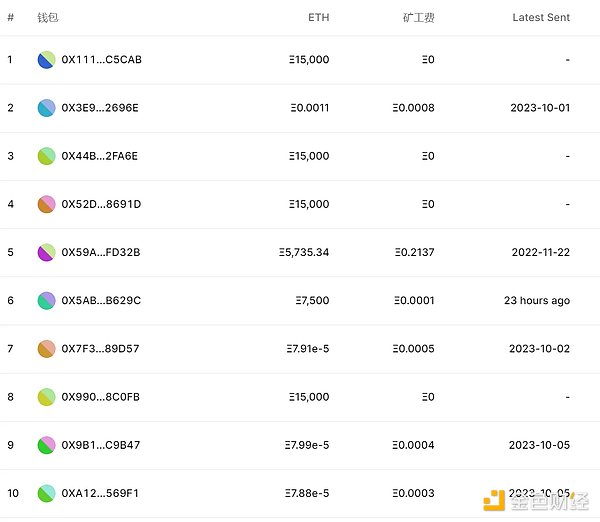Click the avatar icon for wallet 0X3E9...2696E
The height and width of the screenshot is (522, 600).
tap(46, 108)
